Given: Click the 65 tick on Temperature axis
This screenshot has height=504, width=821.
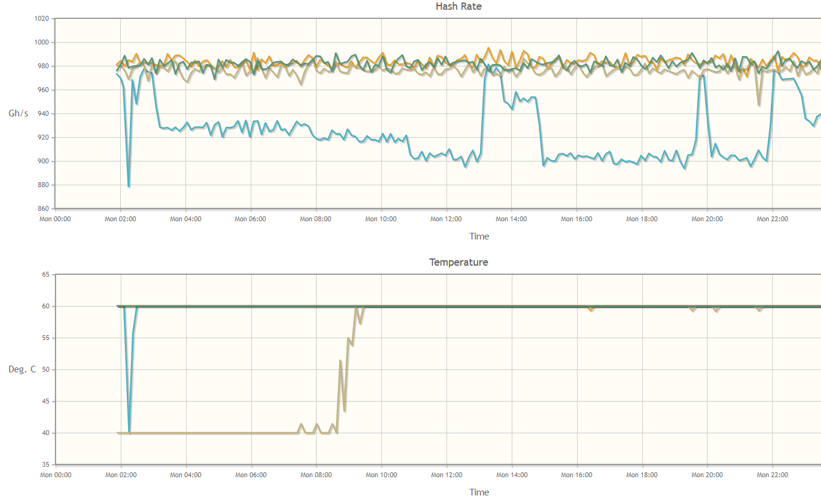Looking at the screenshot, I should tap(45, 274).
